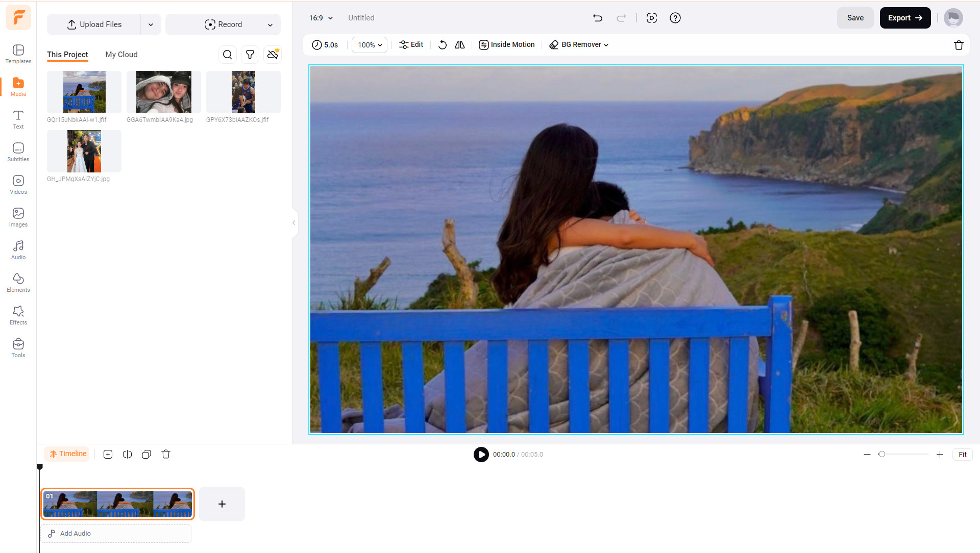Click the Save button
The height and width of the screenshot is (553, 980).
pos(855,18)
